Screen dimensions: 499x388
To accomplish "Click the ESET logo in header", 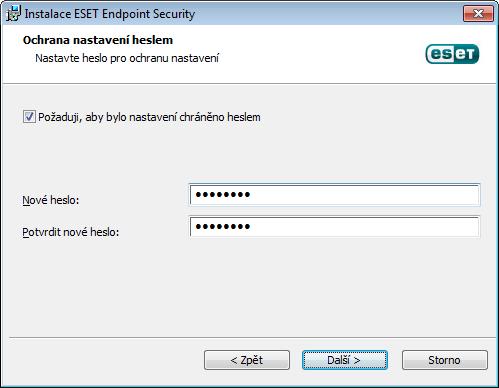I will click(452, 54).
